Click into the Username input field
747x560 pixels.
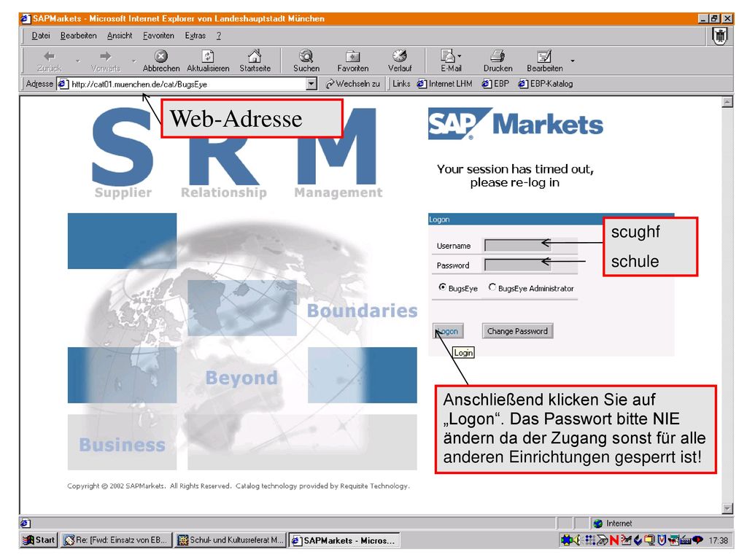[517, 245]
